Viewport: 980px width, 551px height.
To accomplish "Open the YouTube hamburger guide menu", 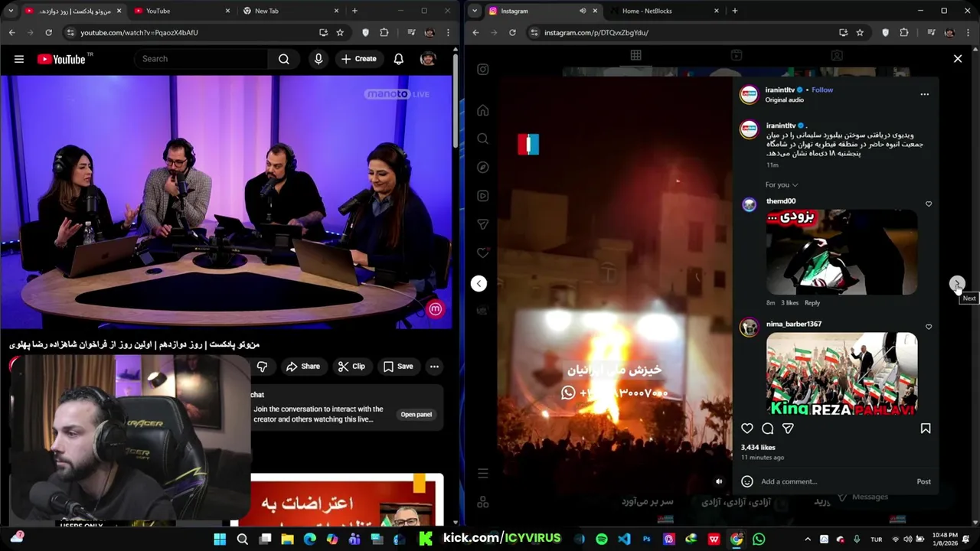I will 19,59.
